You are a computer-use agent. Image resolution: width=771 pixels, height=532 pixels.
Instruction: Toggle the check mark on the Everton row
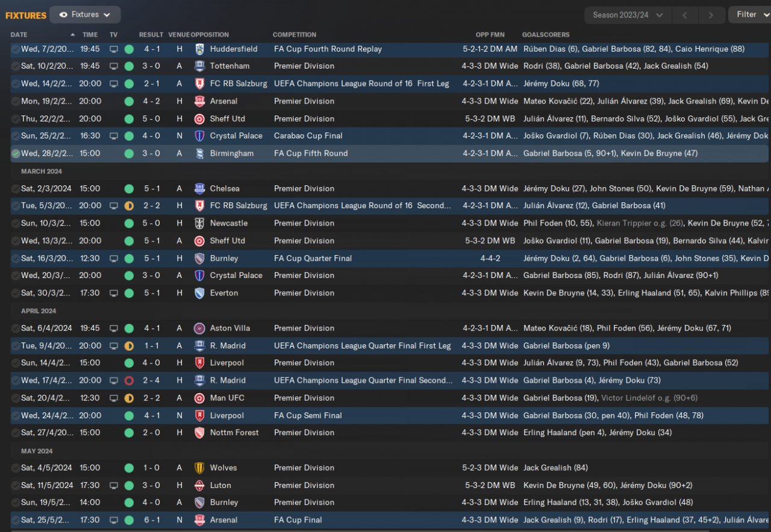[16, 293]
